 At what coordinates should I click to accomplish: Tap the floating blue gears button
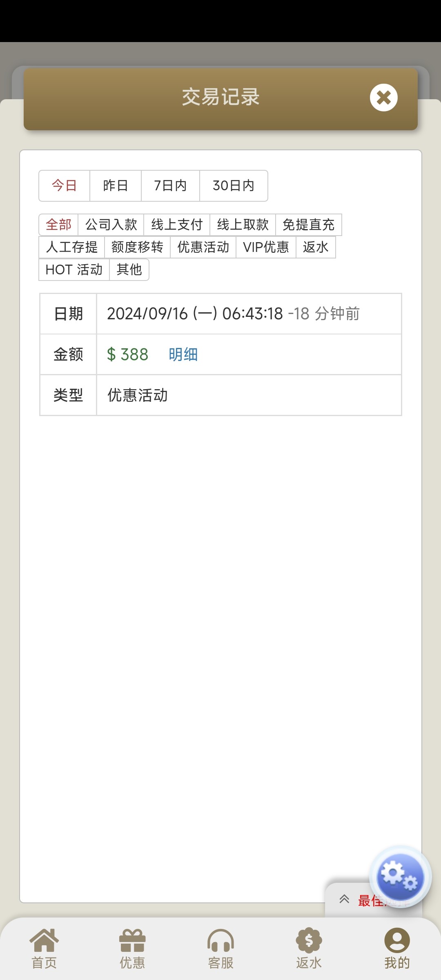pos(400,877)
